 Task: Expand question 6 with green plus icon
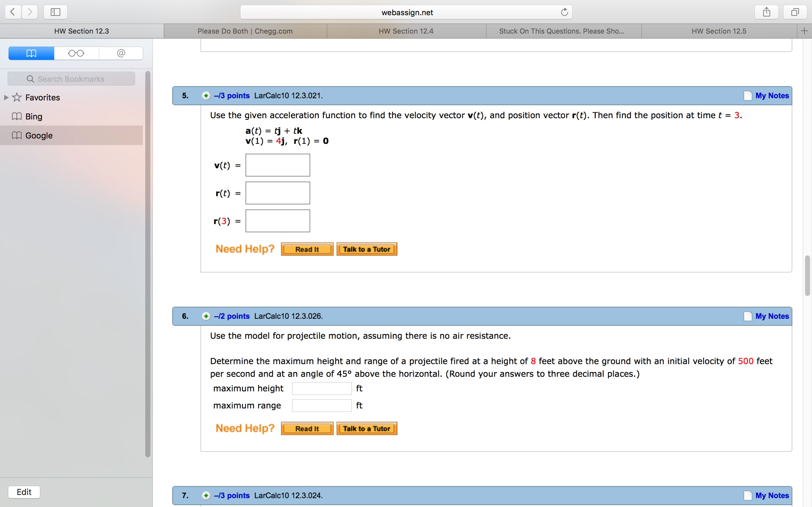pos(206,316)
